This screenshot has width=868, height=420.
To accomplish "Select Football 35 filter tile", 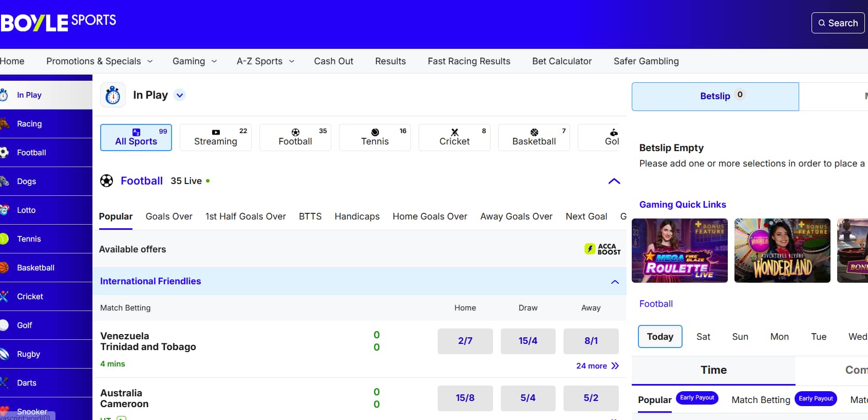I will tap(295, 137).
